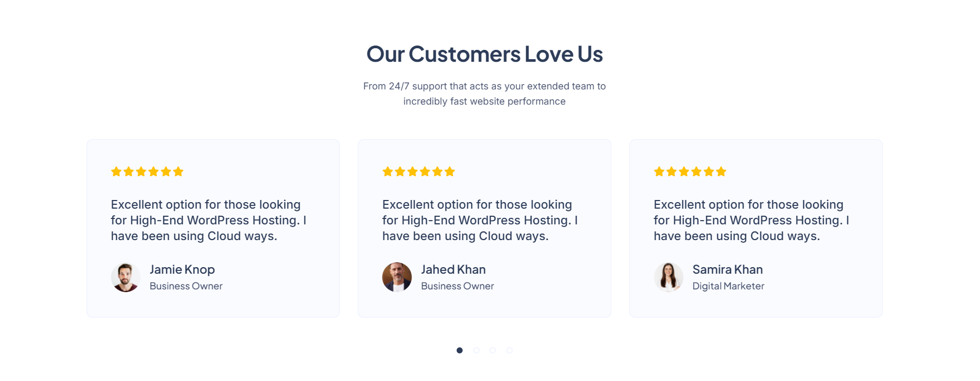
Task: Go to first testimonial slide dot
Action: point(459,351)
